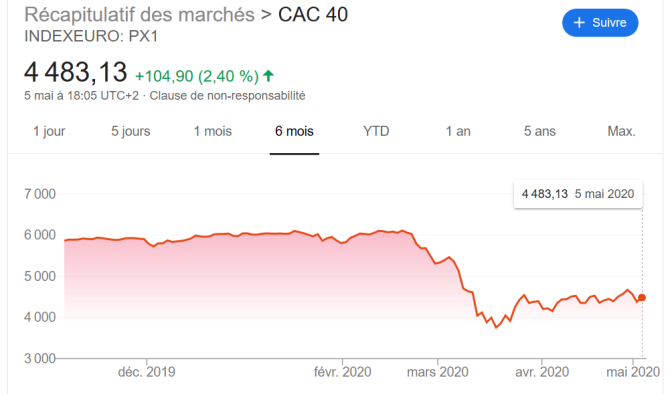
Task: Go back to Récapitulatif des marchés
Action: point(140,15)
